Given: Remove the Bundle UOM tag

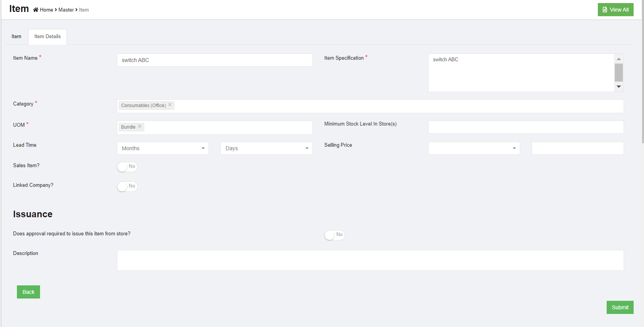Looking at the screenshot, I should coord(140,126).
